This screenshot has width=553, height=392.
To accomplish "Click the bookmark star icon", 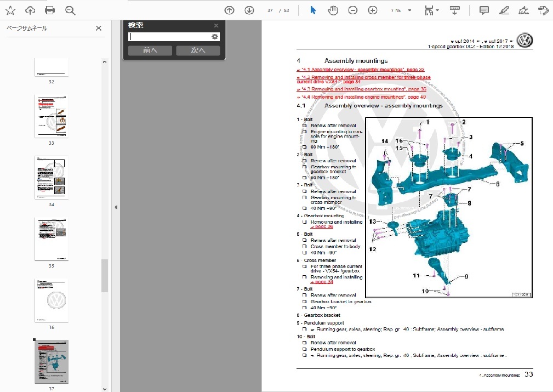I will (10, 10).
